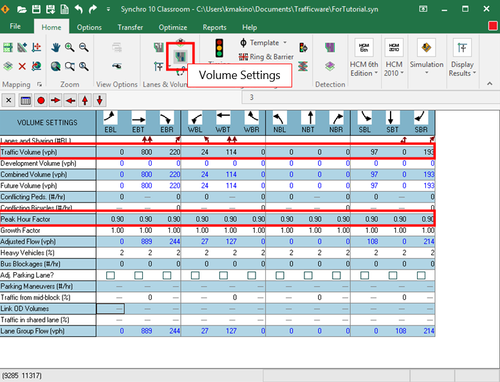Toggle Adj. Parking Lane checkbox for EBT
500x382 pixels.
tap(139, 275)
